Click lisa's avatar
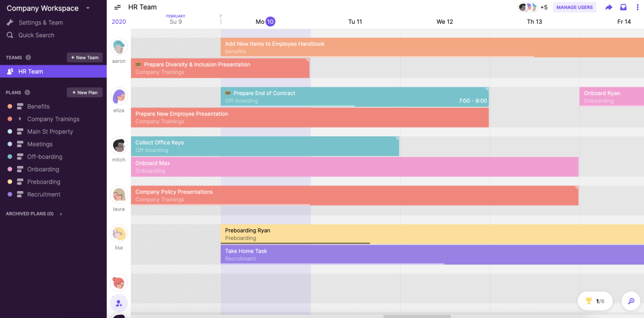This screenshot has height=318, width=644. tap(119, 233)
